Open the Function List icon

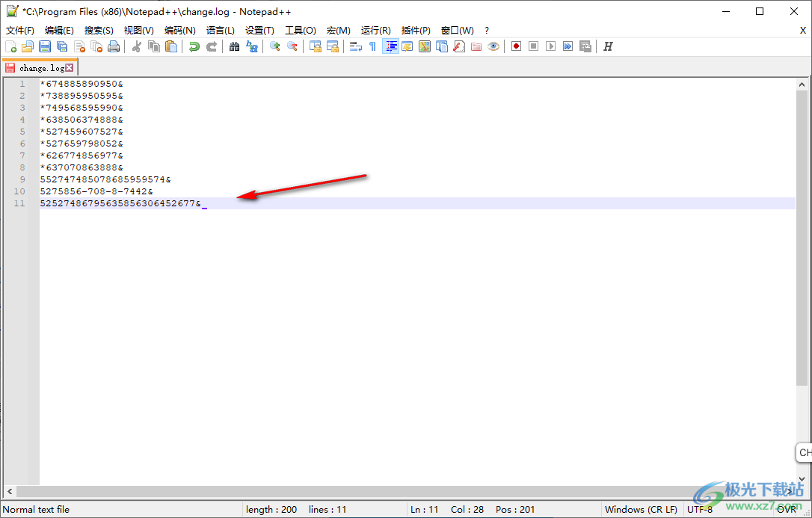click(459, 46)
